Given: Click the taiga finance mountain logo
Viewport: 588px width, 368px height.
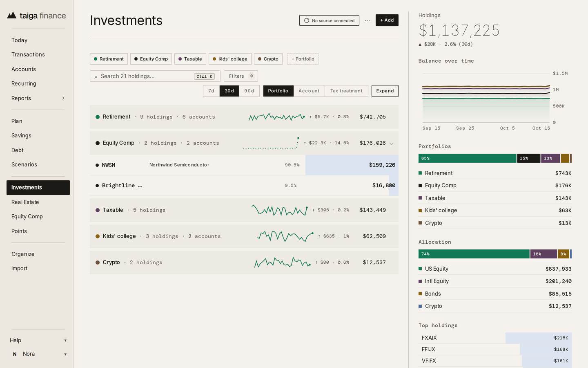Looking at the screenshot, I should [x=12, y=16].
